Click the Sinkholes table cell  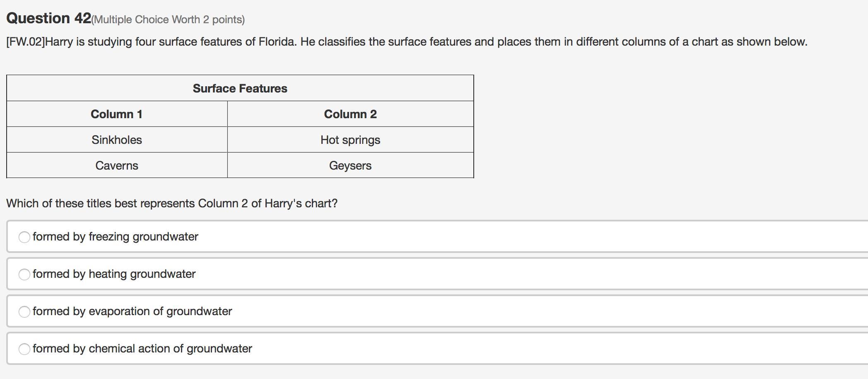pyautogui.click(x=117, y=140)
